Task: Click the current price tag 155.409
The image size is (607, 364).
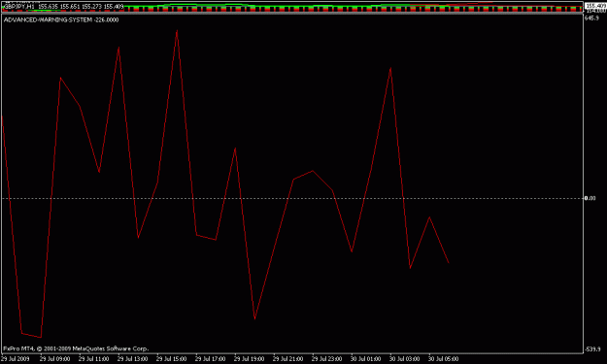Action: click(x=595, y=6)
